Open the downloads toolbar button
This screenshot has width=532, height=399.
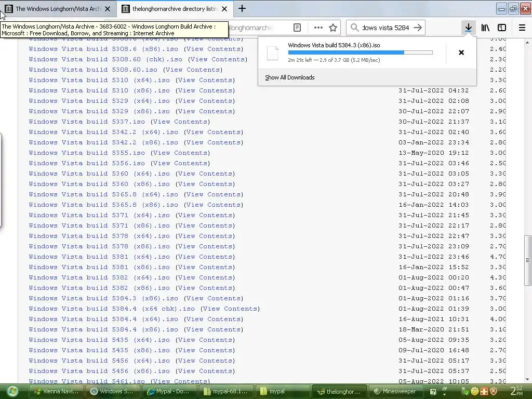(x=468, y=28)
